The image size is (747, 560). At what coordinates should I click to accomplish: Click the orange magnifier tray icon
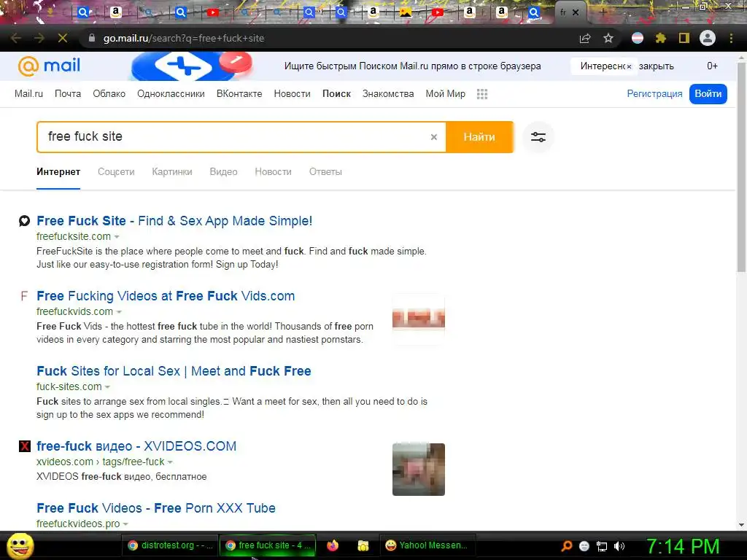click(566, 545)
